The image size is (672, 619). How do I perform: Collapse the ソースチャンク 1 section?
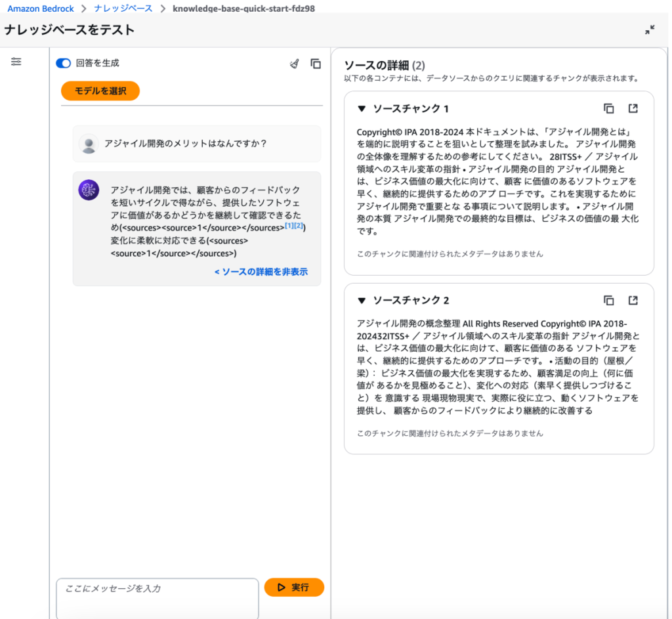tap(361, 109)
